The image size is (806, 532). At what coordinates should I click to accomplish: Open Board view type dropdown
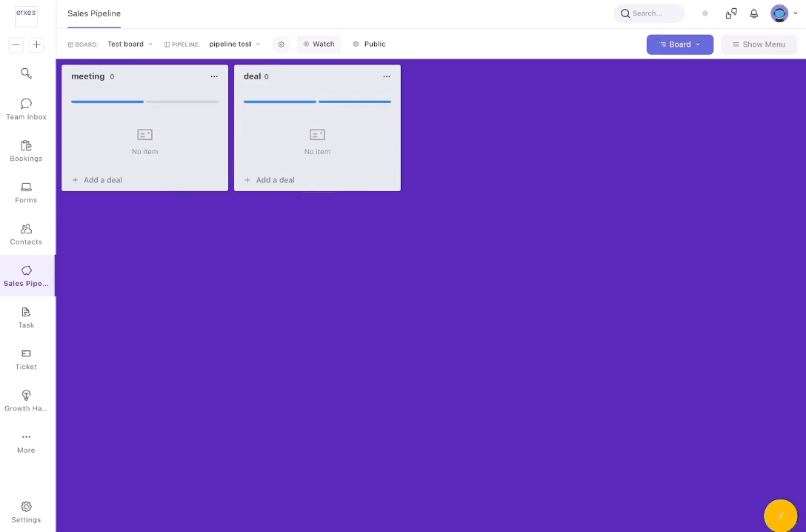click(679, 44)
